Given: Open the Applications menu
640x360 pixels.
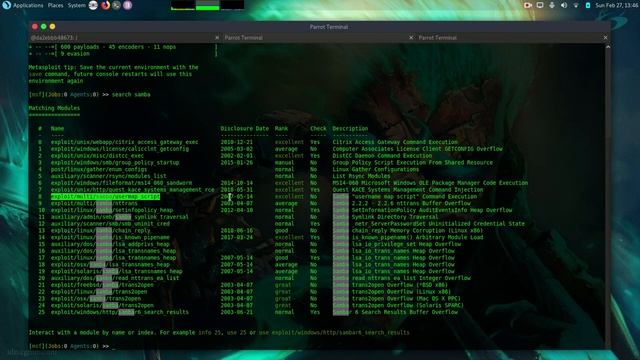Looking at the screenshot, I should click(x=28, y=5).
